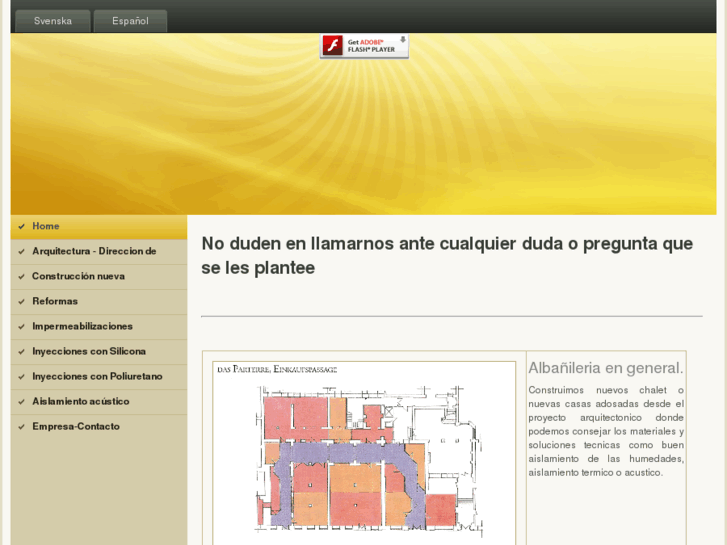
Task: Switch the site language to Español
Action: (x=130, y=21)
